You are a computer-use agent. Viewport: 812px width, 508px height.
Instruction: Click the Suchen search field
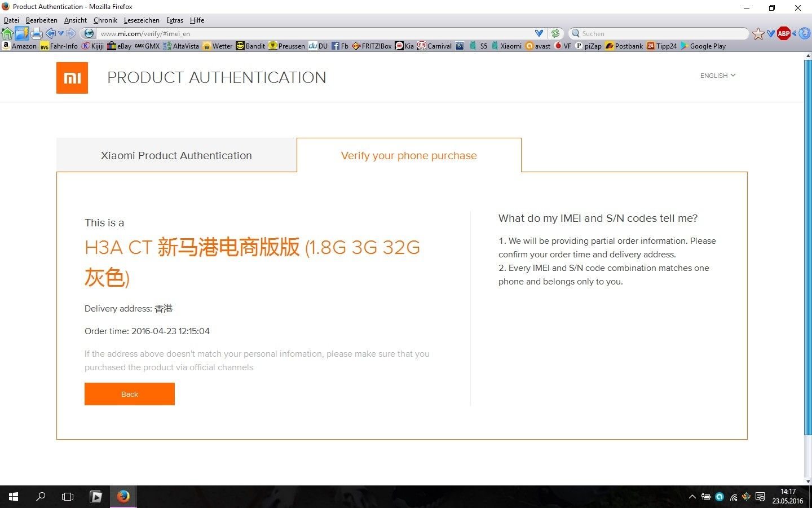(659, 33)
